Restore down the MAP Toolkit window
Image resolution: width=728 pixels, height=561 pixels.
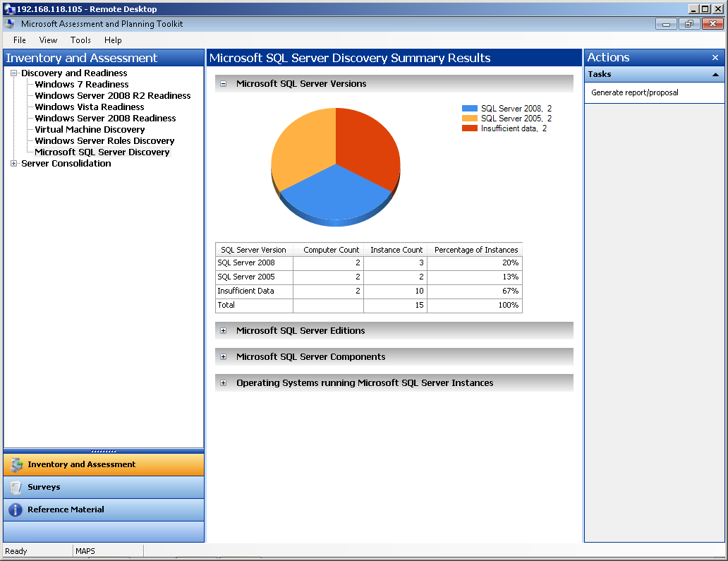click(x=689, y=24)
